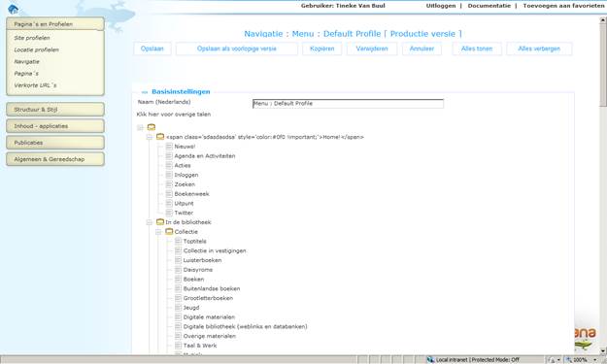Click the root folder icon of the tree
The image size is (607, 364).
coord(152,127)
